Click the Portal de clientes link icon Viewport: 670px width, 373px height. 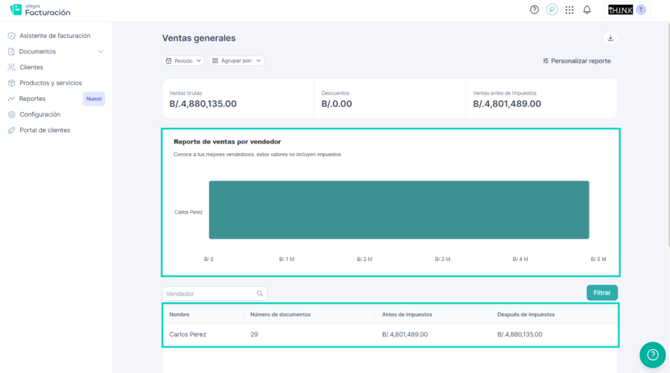[12, 130]
